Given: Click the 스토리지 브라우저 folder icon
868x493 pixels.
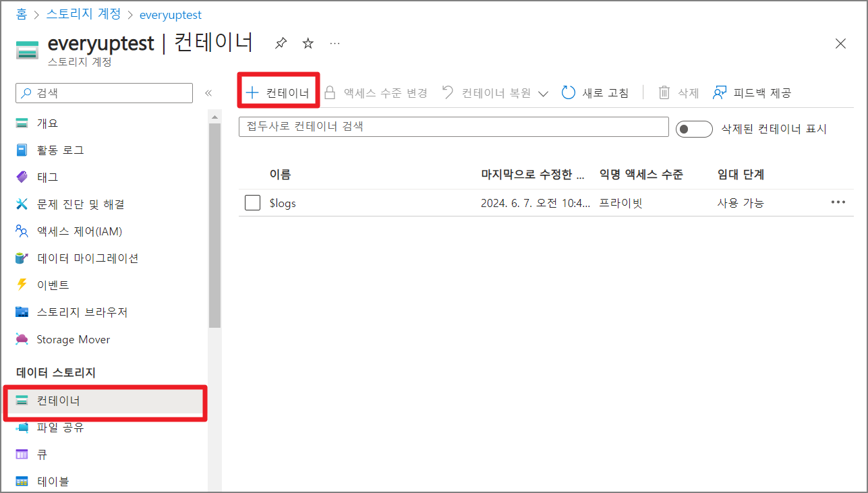Looking at the screenshot, I should 22,312.
